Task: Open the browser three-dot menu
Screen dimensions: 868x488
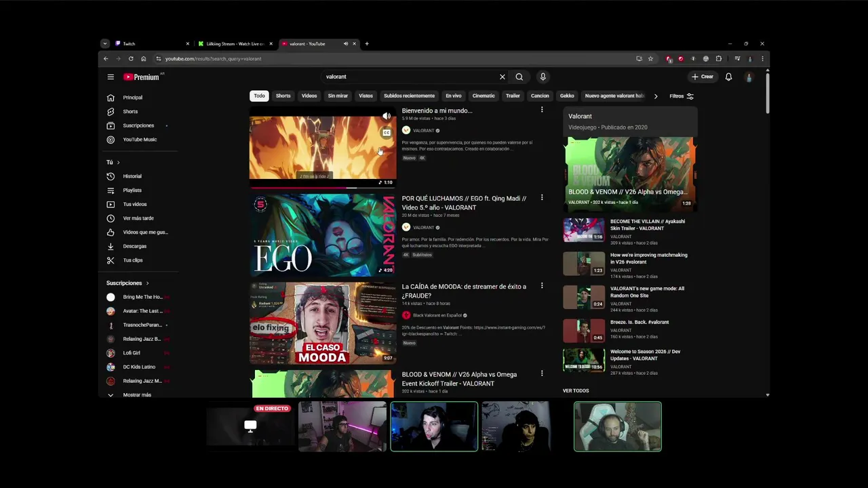Action: tap(762, 58)
